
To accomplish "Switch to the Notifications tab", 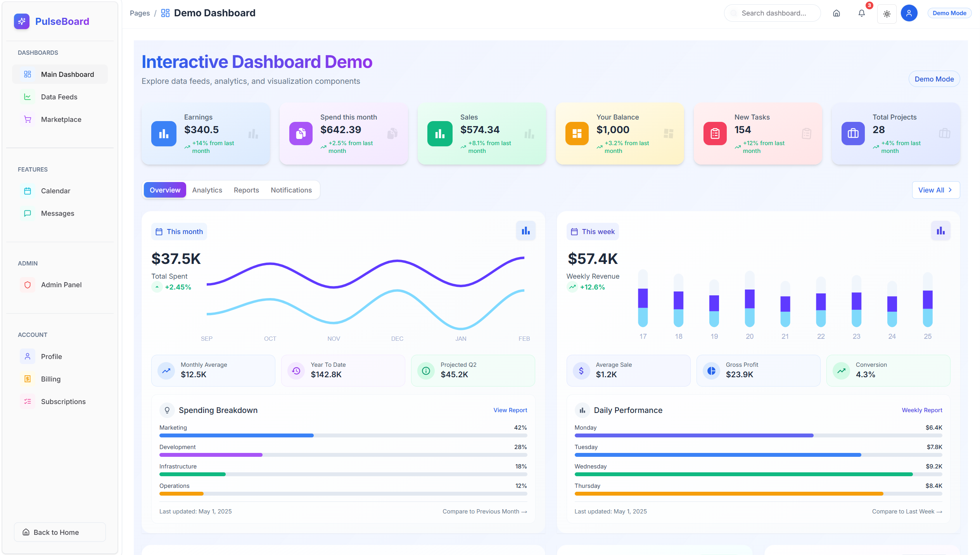I will click(291, 190).
